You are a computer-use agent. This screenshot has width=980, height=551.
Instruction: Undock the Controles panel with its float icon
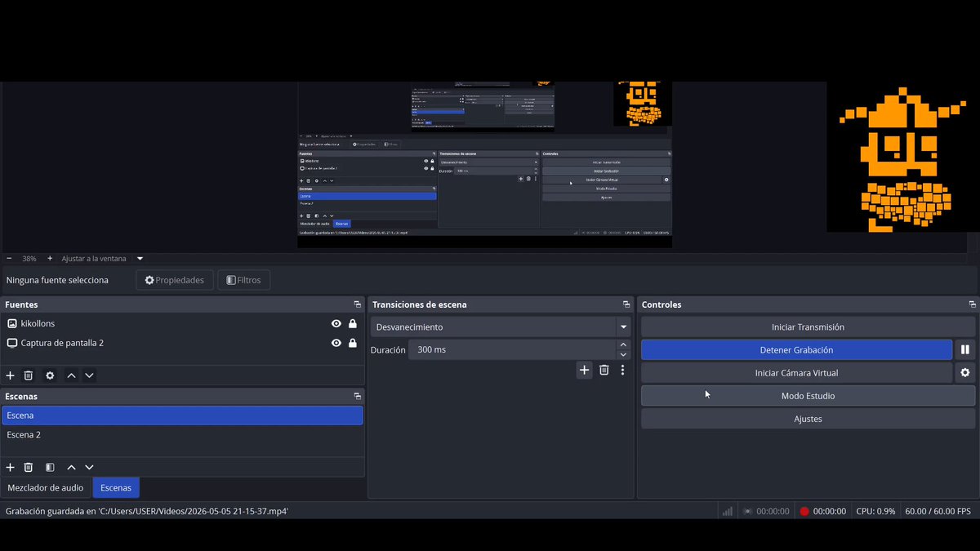coord(972,304)
